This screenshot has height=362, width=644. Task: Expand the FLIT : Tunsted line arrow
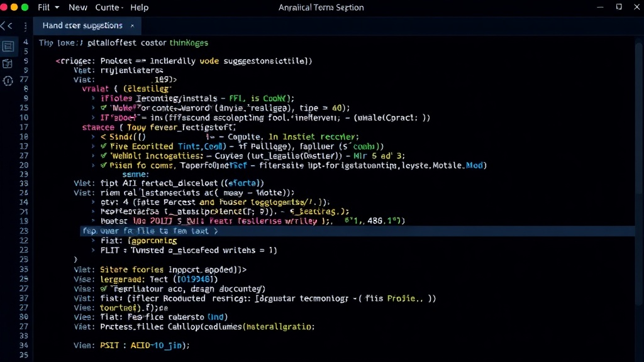93,250
